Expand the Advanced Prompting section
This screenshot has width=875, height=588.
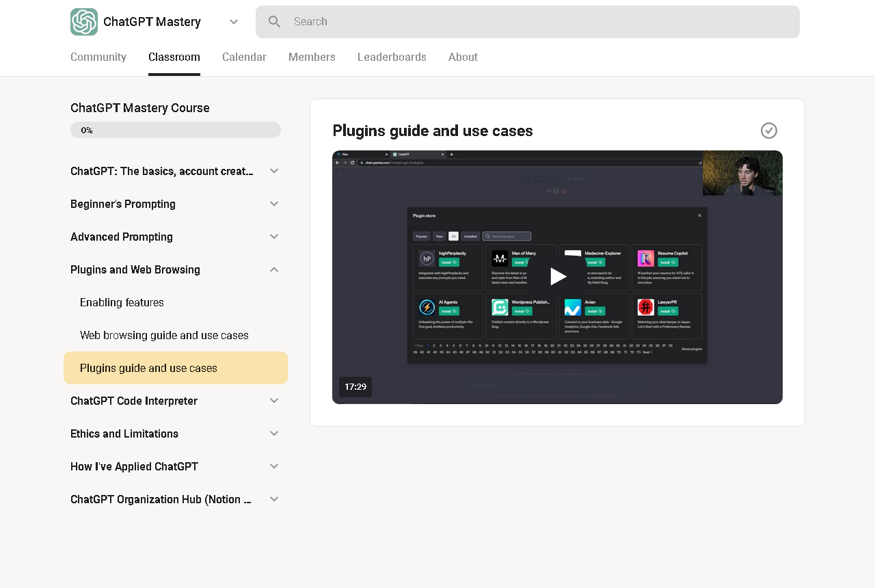[274, 237]
